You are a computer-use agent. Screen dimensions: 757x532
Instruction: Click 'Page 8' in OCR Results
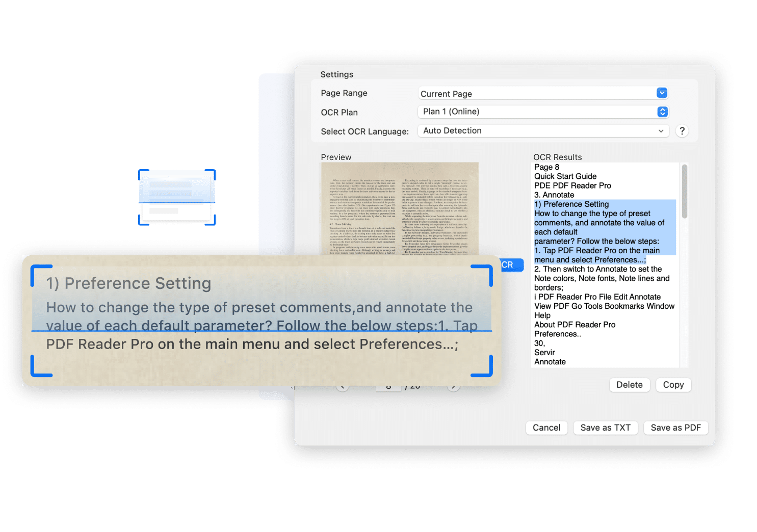tap(546, 167)
